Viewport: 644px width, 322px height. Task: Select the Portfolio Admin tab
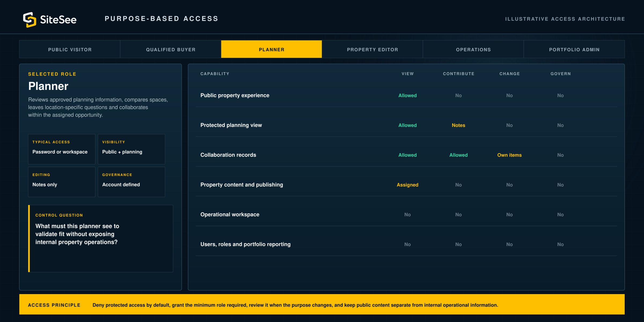(x=574, y=49)
